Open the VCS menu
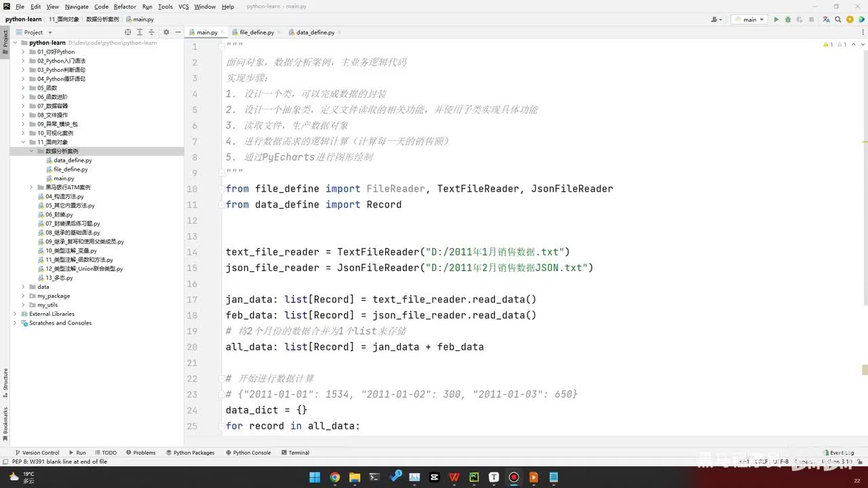This screenshot has width=868, height=488. [184, 7]
